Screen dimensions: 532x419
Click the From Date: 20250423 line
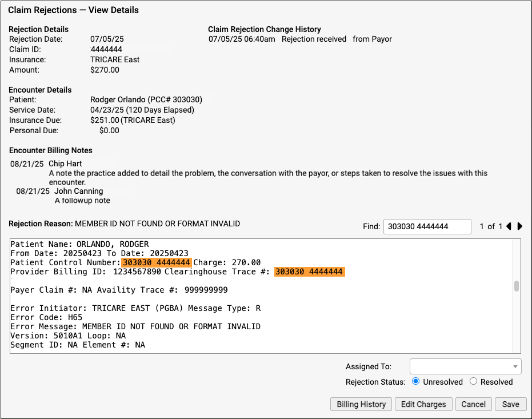pos(99,253)
